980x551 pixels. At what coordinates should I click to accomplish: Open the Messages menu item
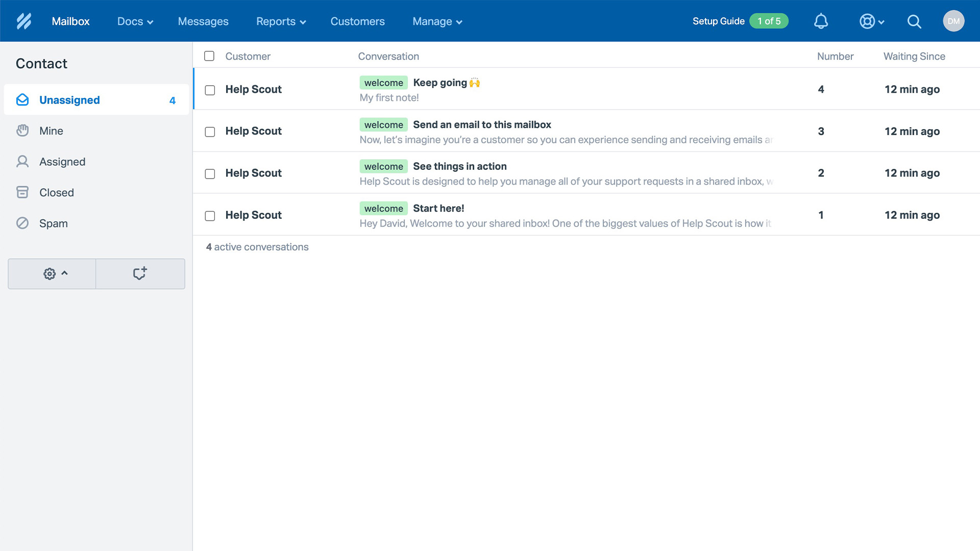pyautogui.click(x=203, y=21)
